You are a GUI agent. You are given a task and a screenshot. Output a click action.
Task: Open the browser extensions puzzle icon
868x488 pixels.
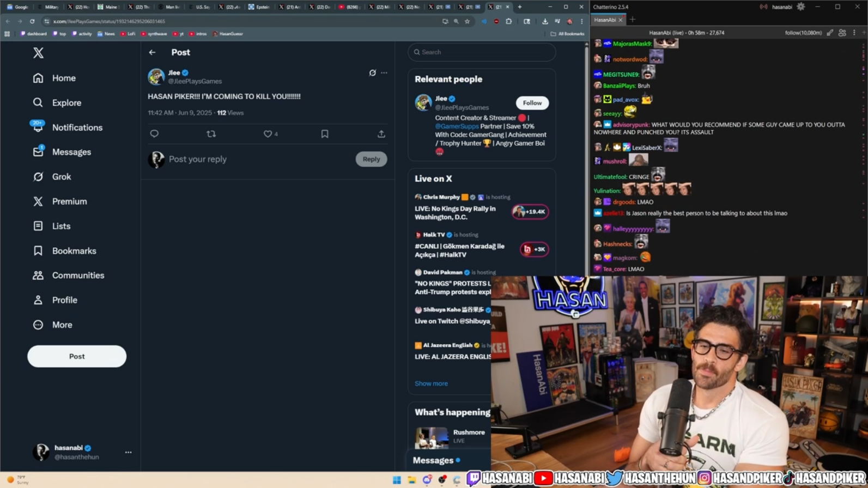(x=509, y=21)
